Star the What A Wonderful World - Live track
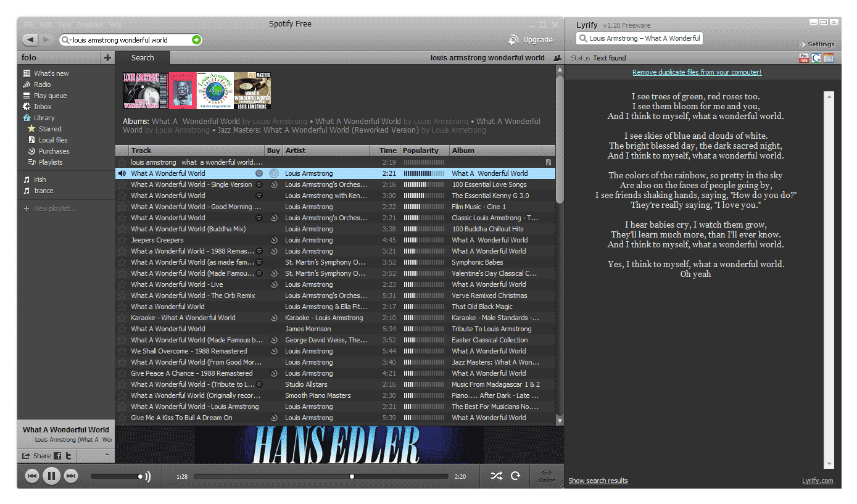 [122, 284]
